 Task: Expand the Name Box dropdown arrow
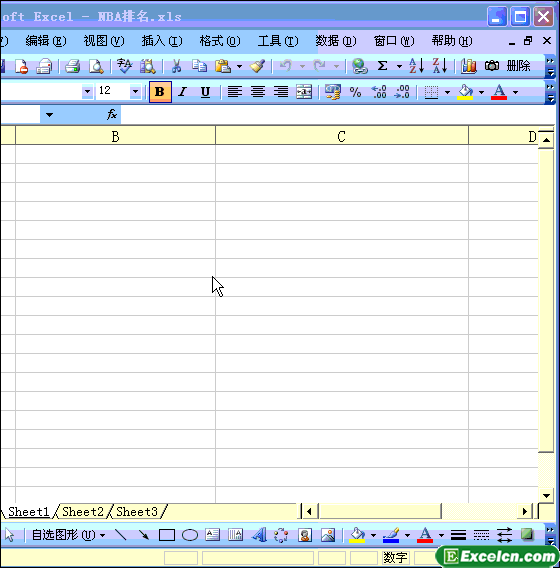[49, 115]
